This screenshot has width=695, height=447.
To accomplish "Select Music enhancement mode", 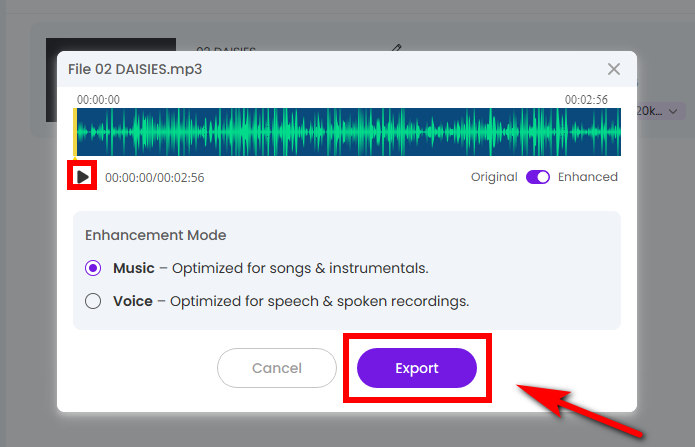I will tap(94, 268).
